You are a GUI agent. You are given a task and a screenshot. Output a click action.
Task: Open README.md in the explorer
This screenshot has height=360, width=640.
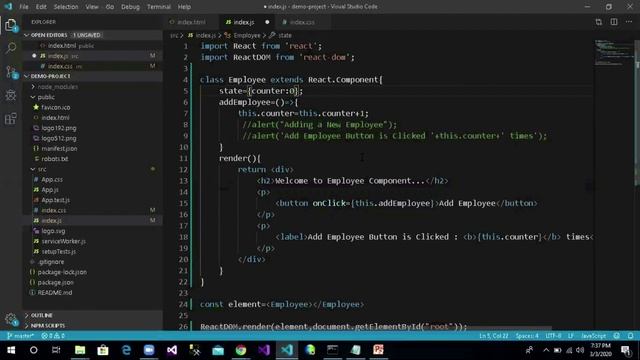coord(55,293)
